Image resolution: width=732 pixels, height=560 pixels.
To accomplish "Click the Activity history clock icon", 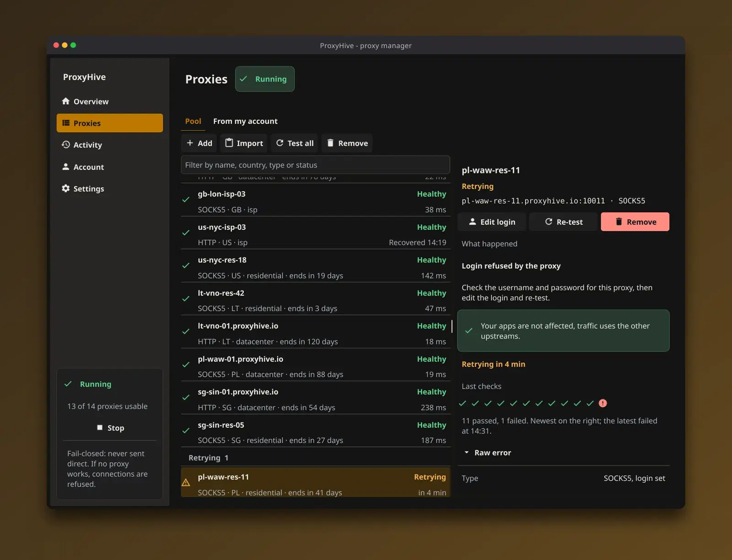I will click(x=66, y=145).
